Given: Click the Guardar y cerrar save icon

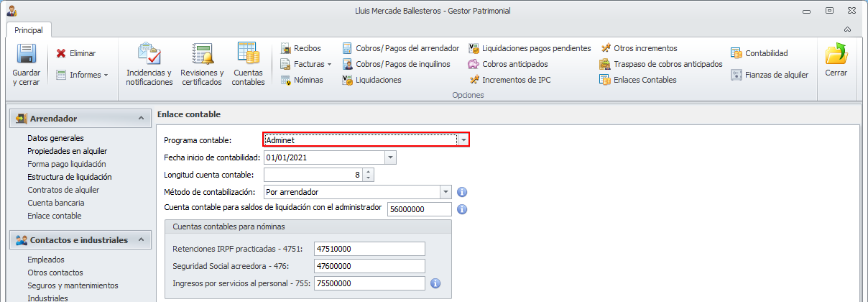Looking at the screenshot, I should 27,54.
